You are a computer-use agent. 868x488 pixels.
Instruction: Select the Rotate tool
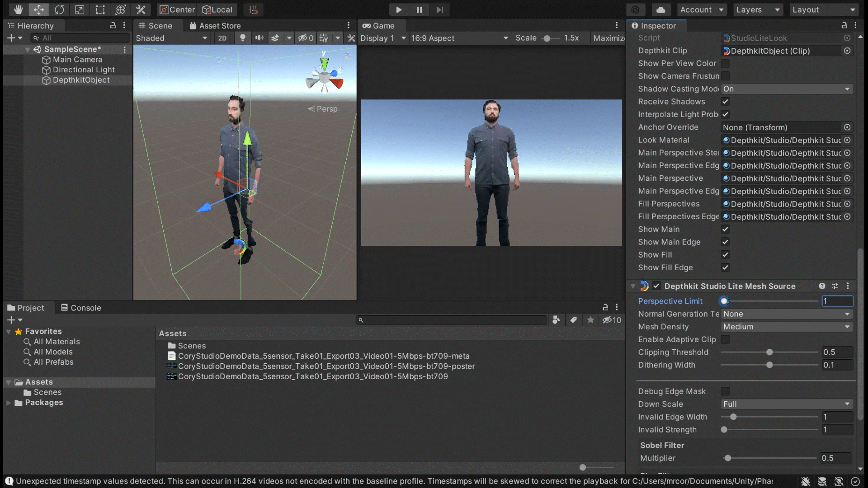pyautogui.click(x=59, y=9)
